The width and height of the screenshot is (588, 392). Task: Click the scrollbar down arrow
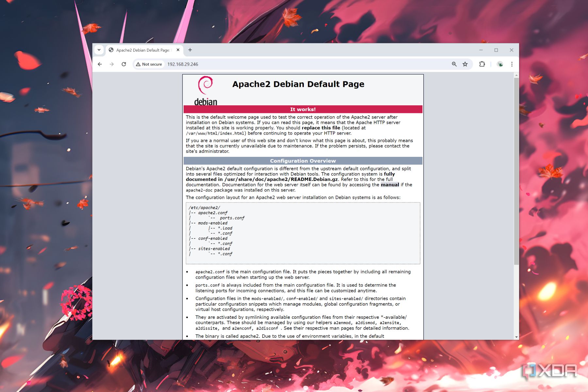point(516,337)
